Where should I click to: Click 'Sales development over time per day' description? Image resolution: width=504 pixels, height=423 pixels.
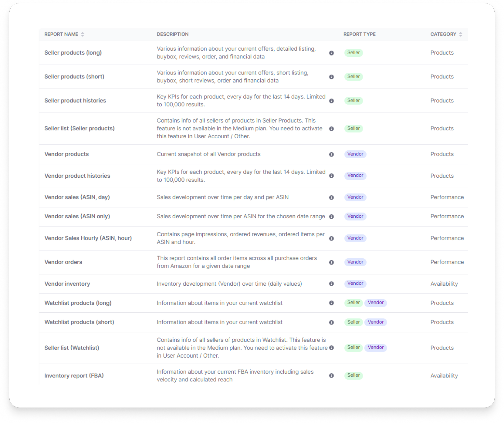223,197
